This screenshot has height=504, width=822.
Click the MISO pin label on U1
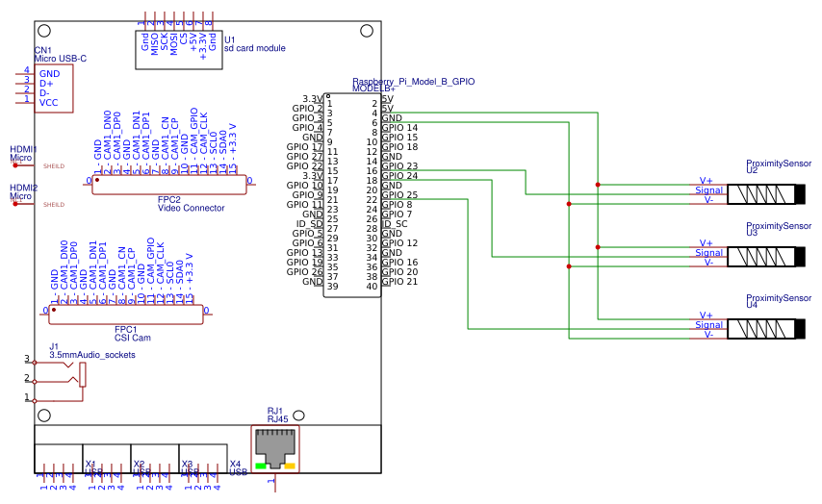tap(155, 44)
